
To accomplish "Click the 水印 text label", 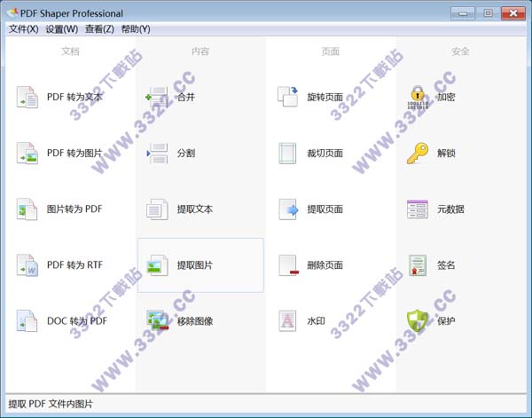I will 316,321.
